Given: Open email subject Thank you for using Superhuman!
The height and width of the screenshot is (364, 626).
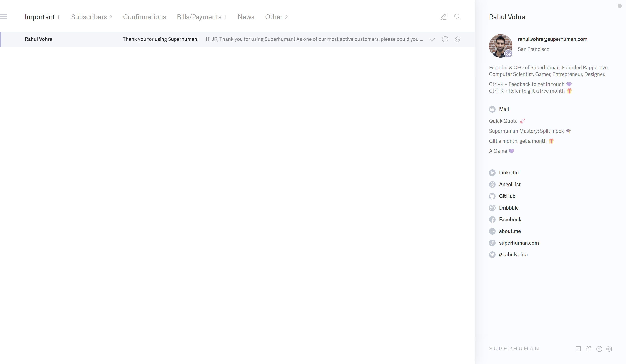Looking at the screenshot, I should [161, 39].
